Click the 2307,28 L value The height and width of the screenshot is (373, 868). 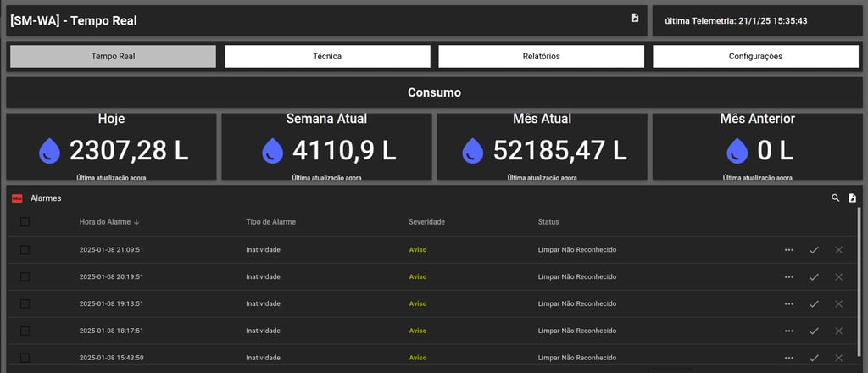pyautogui.click(x=129, y=151)
